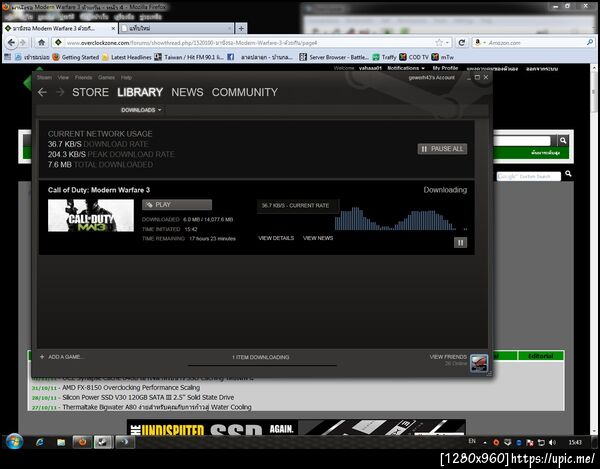Open the Friends menu in Steam
The height and width of the screenshot is (469, 600).
(x=83, y=77)
